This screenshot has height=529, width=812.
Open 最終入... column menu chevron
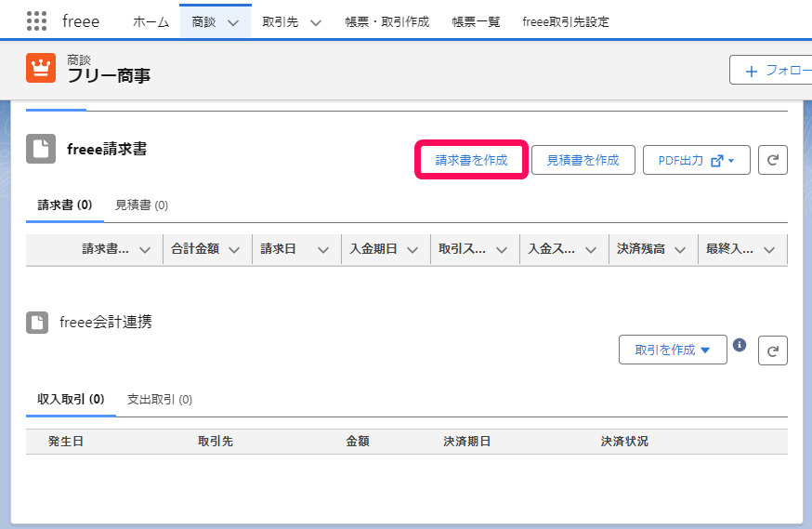pyautogui.click(x=769, y=250)
